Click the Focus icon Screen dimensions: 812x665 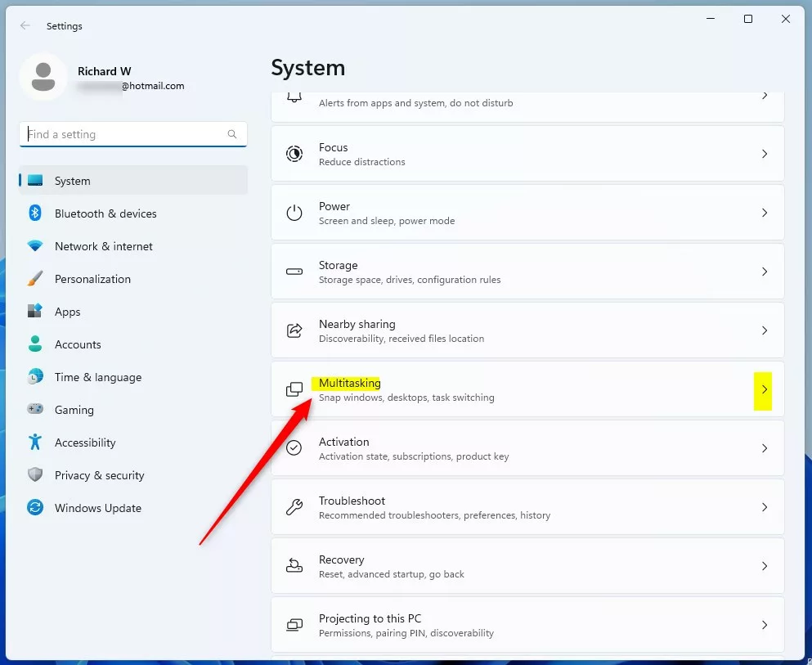coord(294,154)
